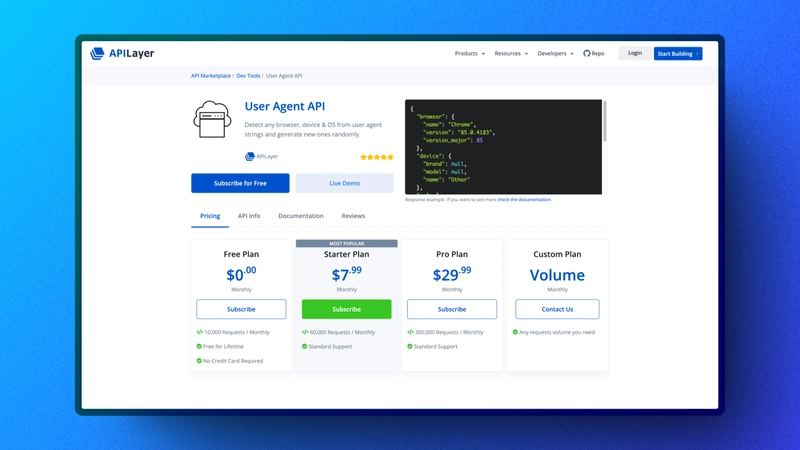Click the JSON response example code block
Image resolution: width=800 pixels, height=450 pixels.
[x=504, y=147]
